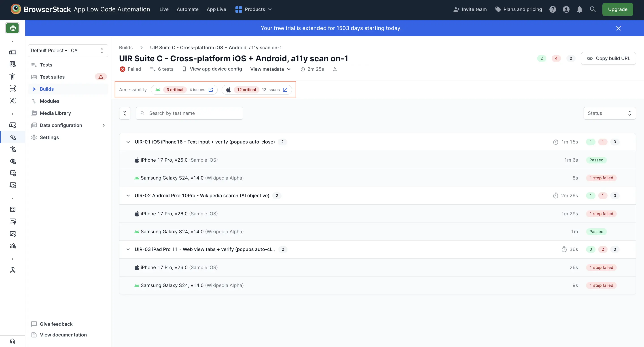The image size is (644, 347).
Task: Select Builds in sidebar
Action: (68, 89)
